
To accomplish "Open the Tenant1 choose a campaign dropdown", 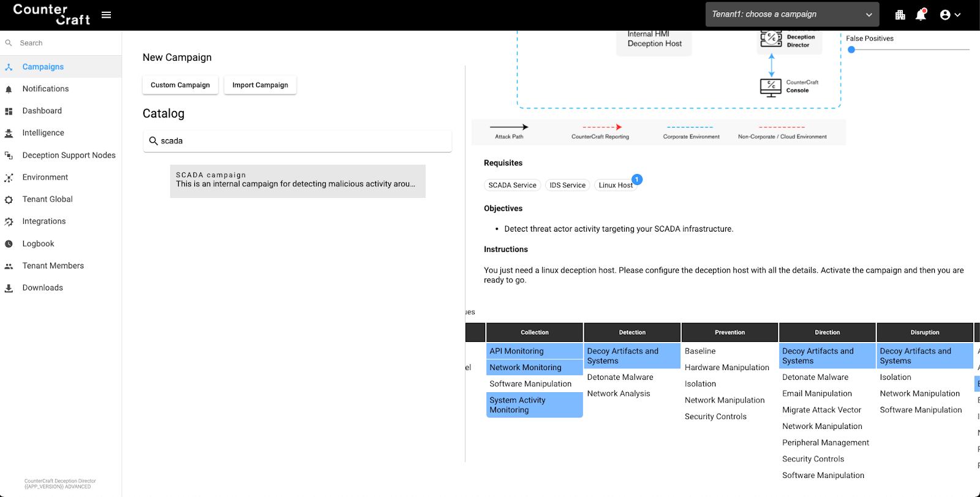I will (x=792, y=14).
